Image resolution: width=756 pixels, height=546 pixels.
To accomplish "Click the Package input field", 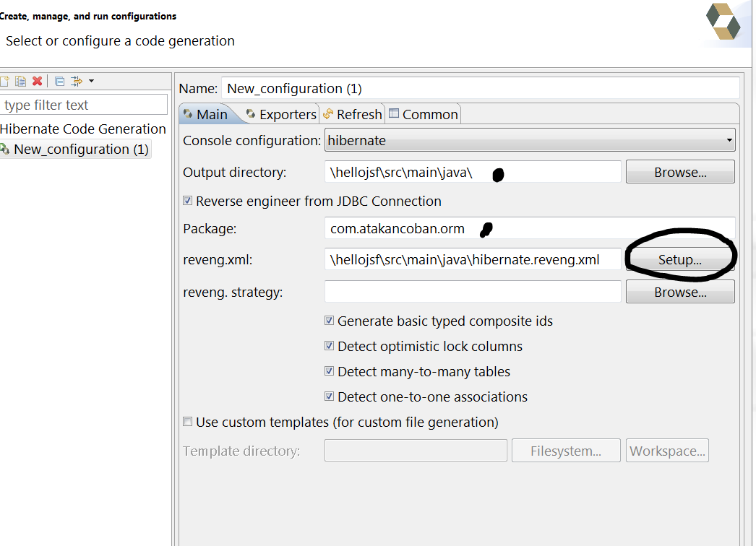I will pyautogui.click(x=530, y=228).
